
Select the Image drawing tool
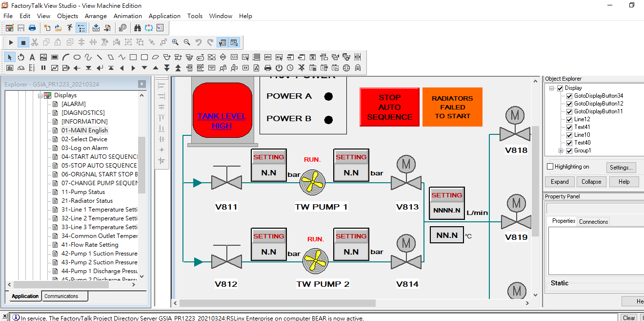point(43,57)
